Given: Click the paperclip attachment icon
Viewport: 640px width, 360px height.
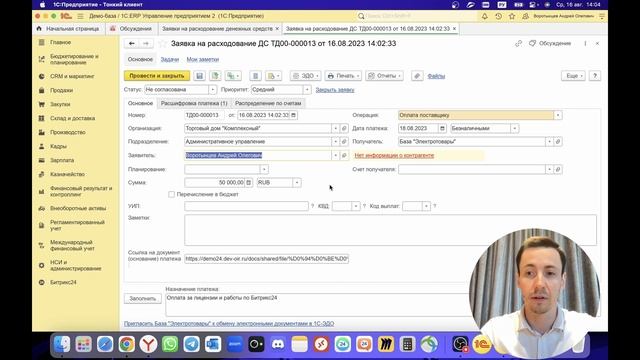Looking at the screenshot, I should 417,76.
